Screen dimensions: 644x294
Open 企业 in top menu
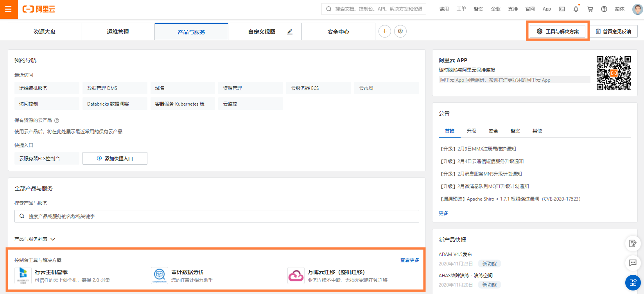pyautogui.click(x=495, y=9)
